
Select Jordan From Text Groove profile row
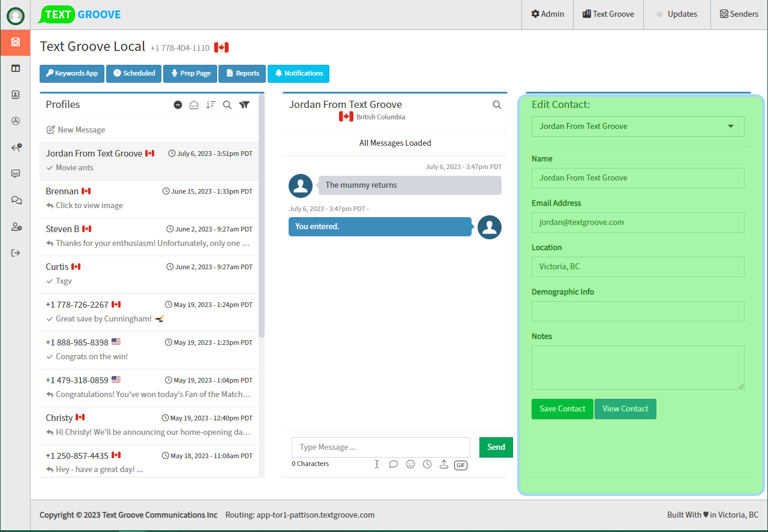pos(149,161)
